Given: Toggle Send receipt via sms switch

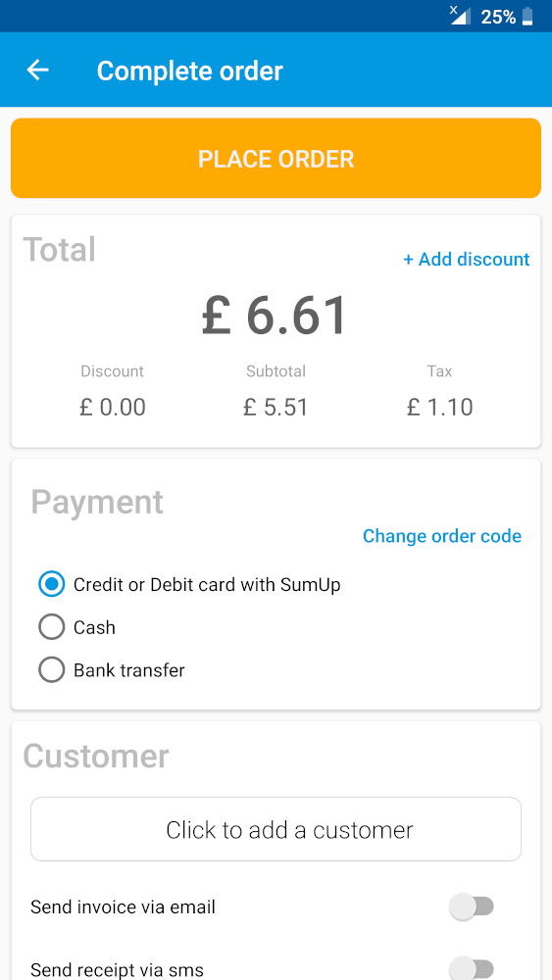Looking at the screenshot, I should (472, 970).
